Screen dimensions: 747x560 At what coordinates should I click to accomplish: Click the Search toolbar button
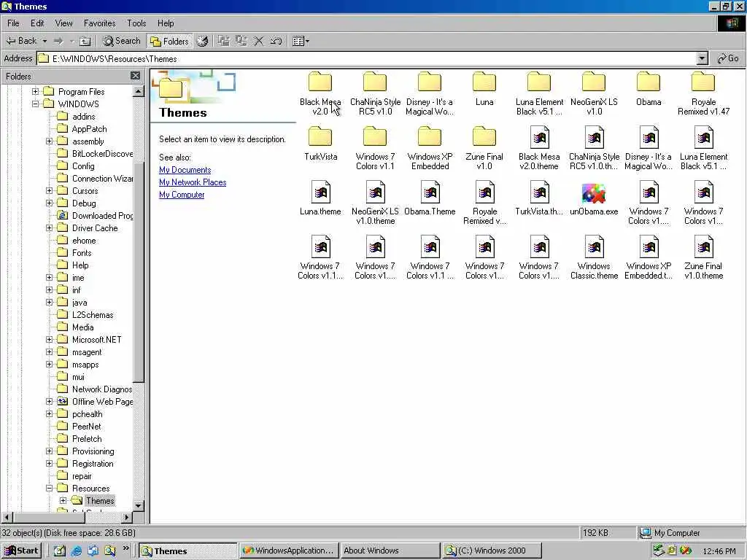point(122,42)
